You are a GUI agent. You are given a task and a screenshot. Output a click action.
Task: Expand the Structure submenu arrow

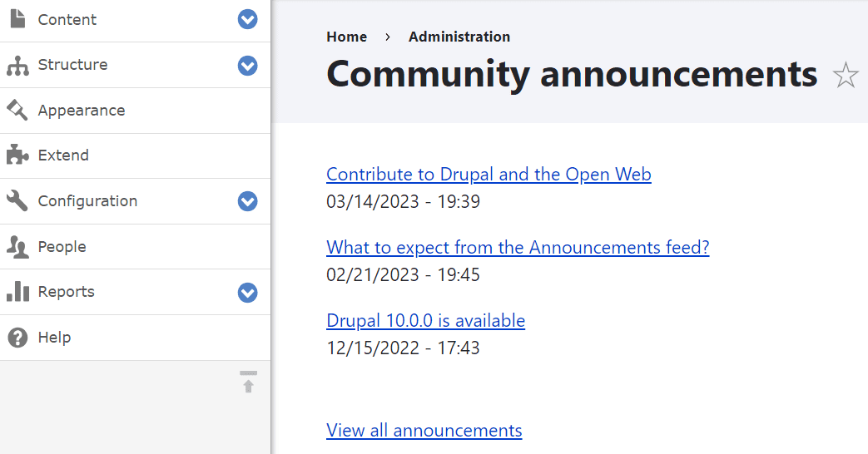click(x=247, y=65)
